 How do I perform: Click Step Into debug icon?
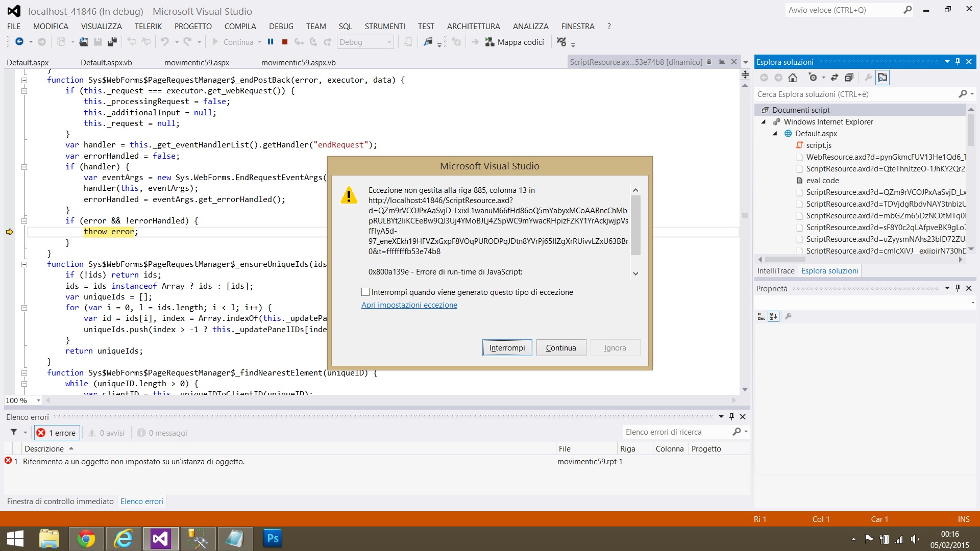299,42
